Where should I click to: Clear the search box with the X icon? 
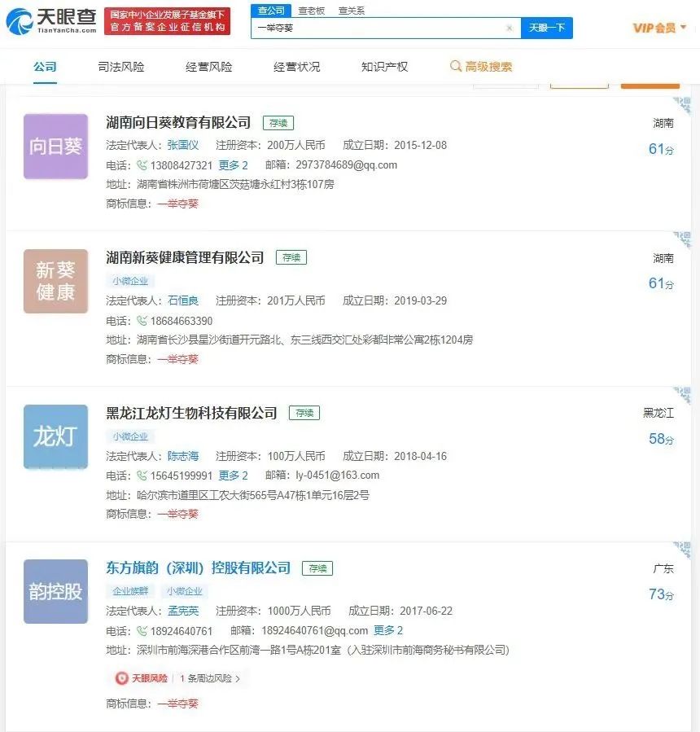click(x=510, y=28)
